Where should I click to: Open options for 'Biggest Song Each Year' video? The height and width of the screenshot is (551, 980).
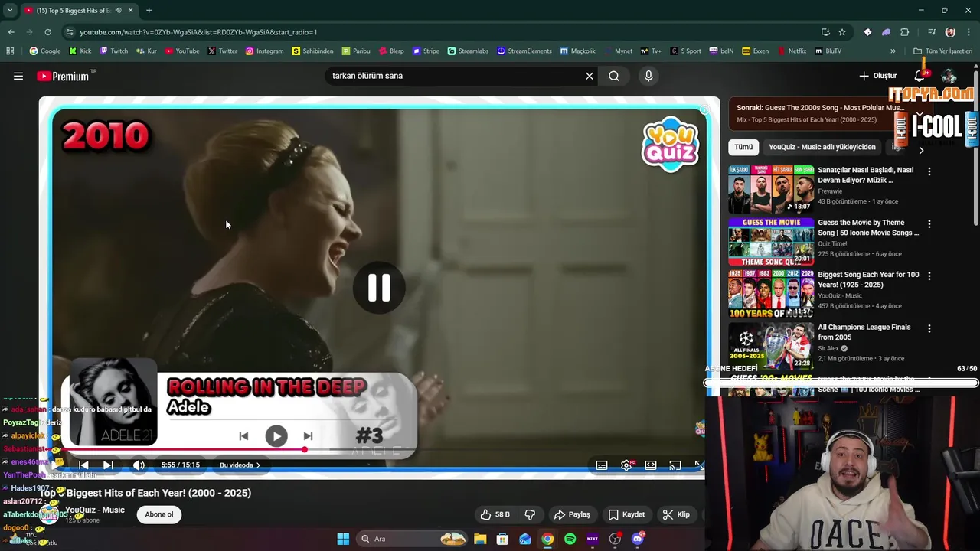pyautogui.click(x=929, y=276)
